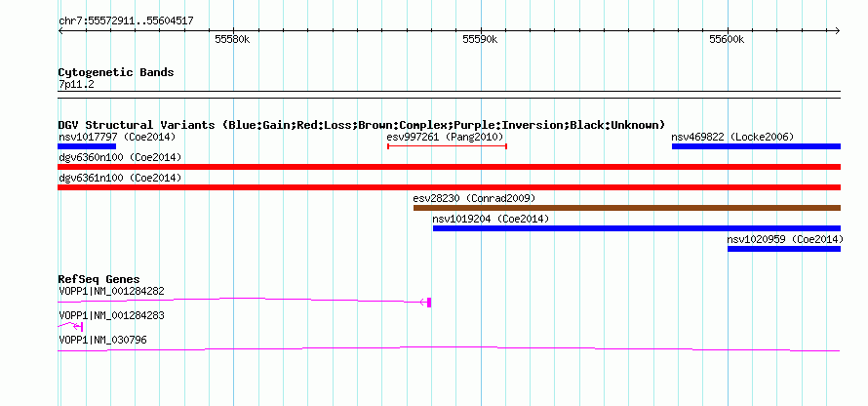Click the VOPP1|NM_001284282 gene label
This screenshot has width=868, height=406.
click(111, 291)
